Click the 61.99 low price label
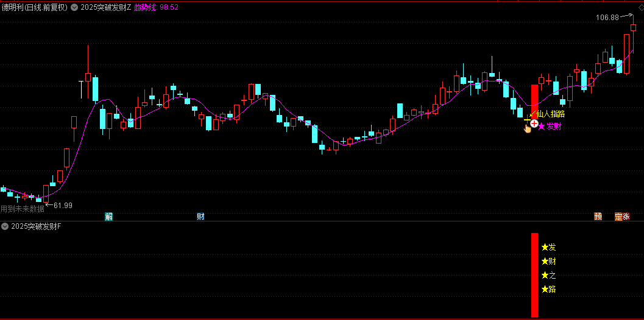 click(63, 206)
